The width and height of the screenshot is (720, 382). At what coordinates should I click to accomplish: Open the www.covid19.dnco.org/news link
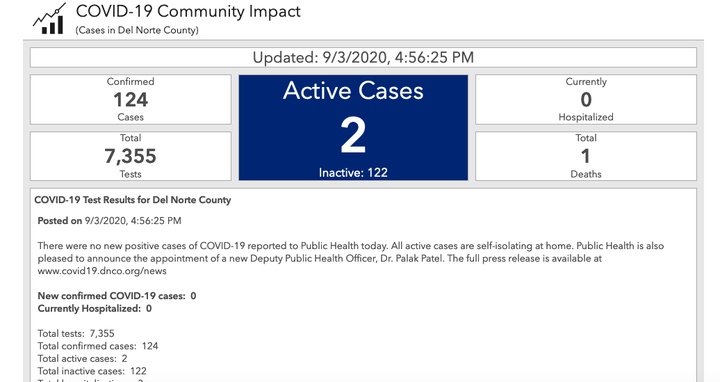102,271
